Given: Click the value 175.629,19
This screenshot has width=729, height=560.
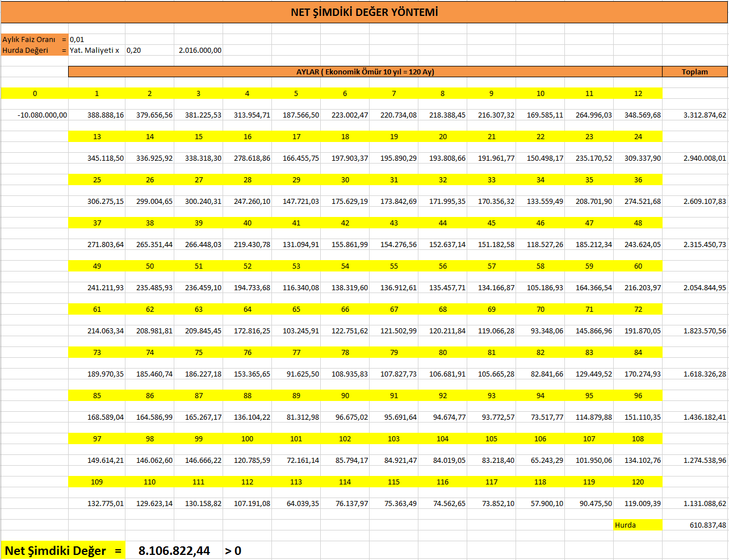Looking at the screenshot, I should [x=350, y=202].
